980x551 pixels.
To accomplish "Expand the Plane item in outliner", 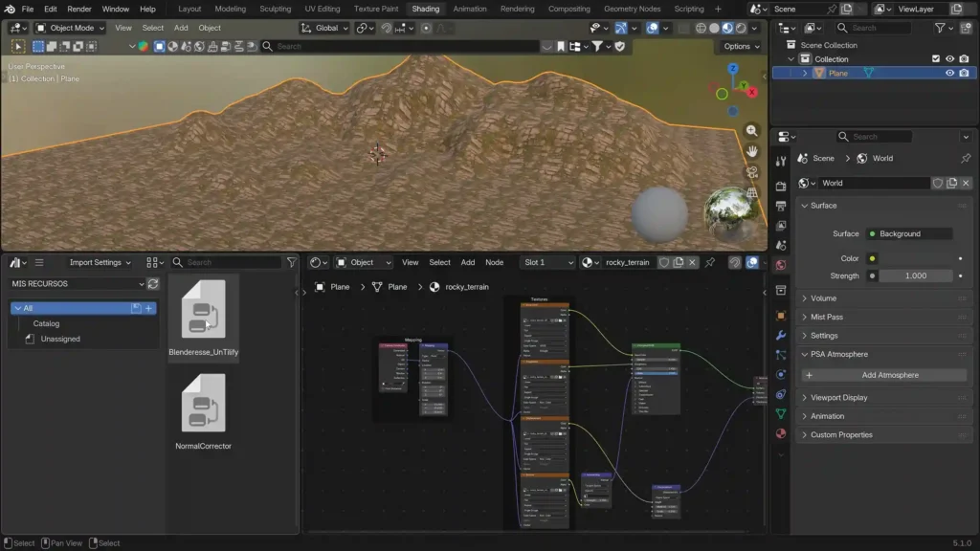I will click(805, 73).
